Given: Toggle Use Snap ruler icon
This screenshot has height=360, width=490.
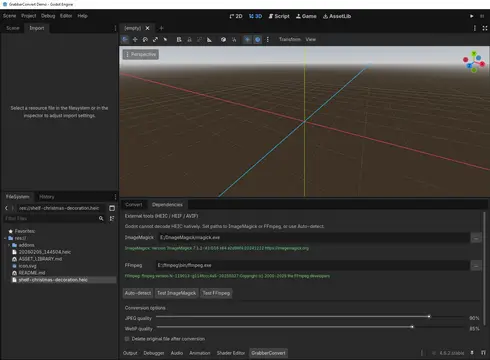Looking at the screenshot, I should tap(209, 40).
